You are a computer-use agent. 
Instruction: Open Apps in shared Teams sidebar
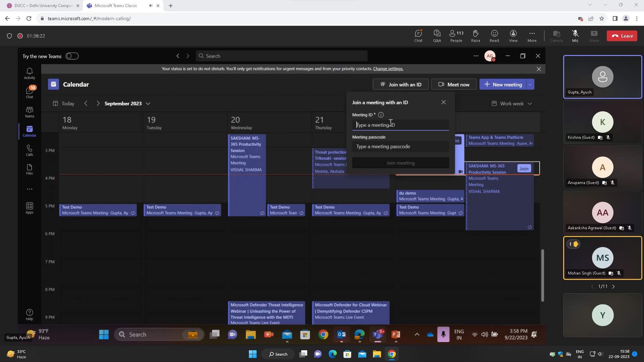tap(30, 208)
